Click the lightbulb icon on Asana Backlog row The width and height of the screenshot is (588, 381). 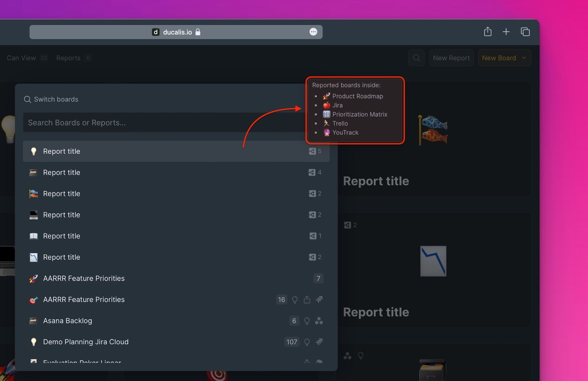(x=307, y=321)
